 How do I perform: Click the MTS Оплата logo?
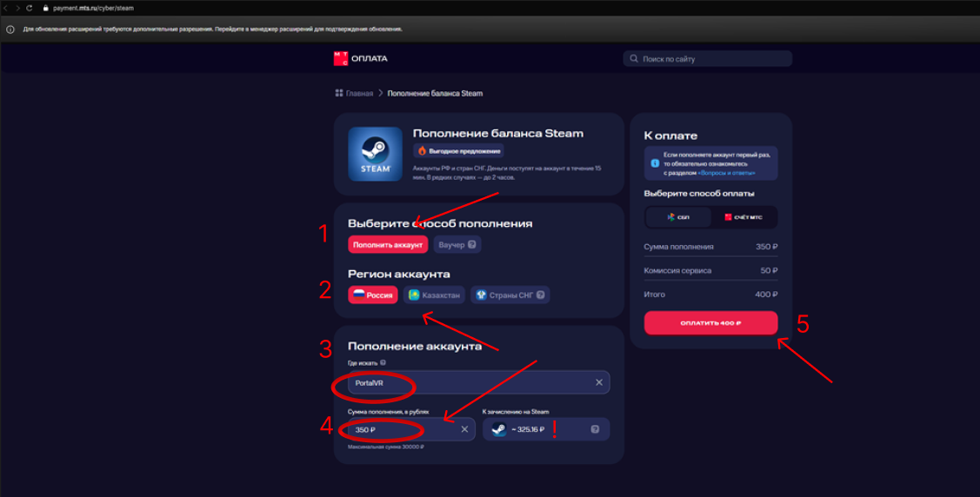pos(360,58)
